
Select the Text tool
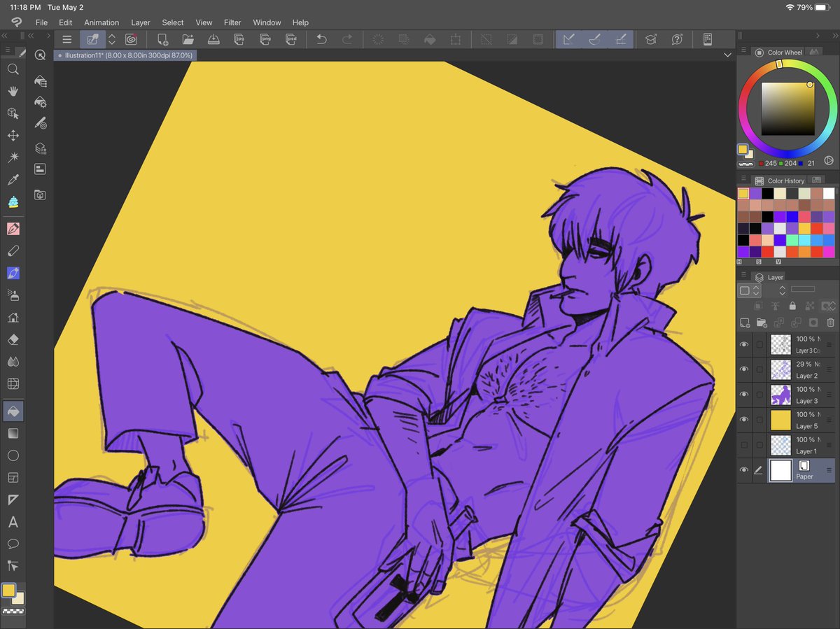pyautogui.click(x=13, y=522)
